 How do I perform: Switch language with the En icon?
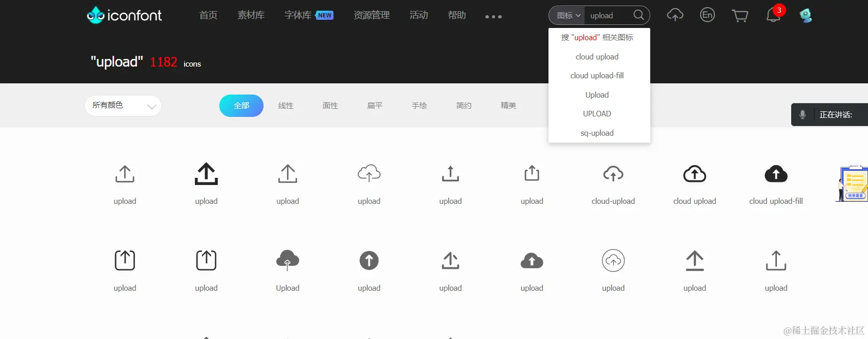pos(707,15)
